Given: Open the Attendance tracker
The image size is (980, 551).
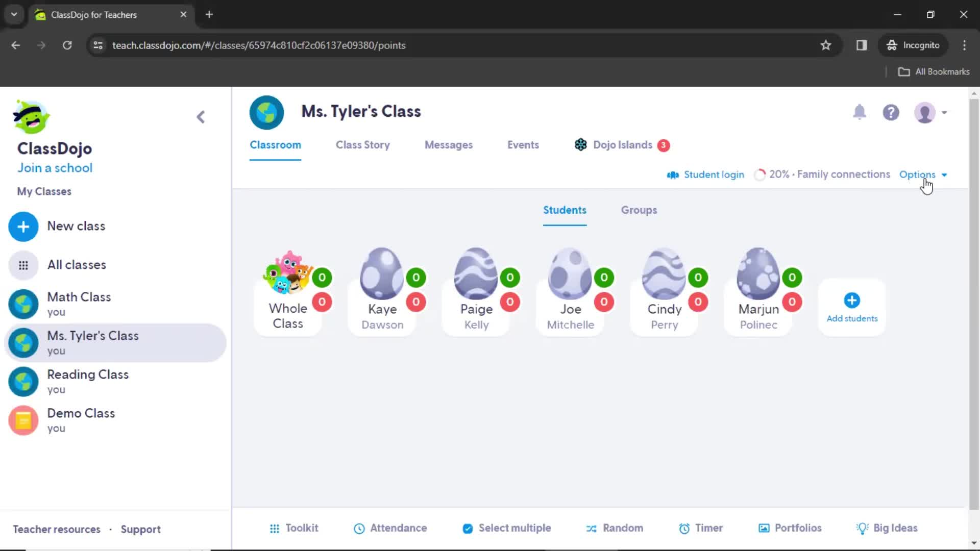Looking at the screenshot, I should click(x=391, y=528).
